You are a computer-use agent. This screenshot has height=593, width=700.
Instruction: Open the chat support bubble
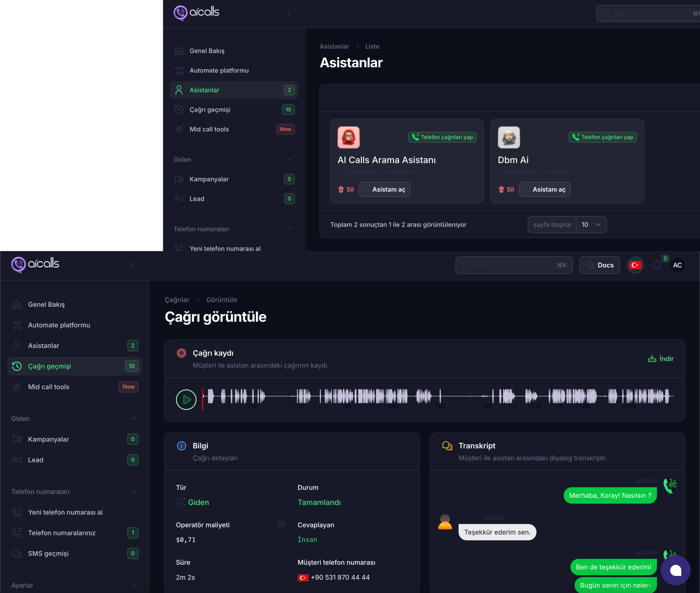tap(675, 570)
